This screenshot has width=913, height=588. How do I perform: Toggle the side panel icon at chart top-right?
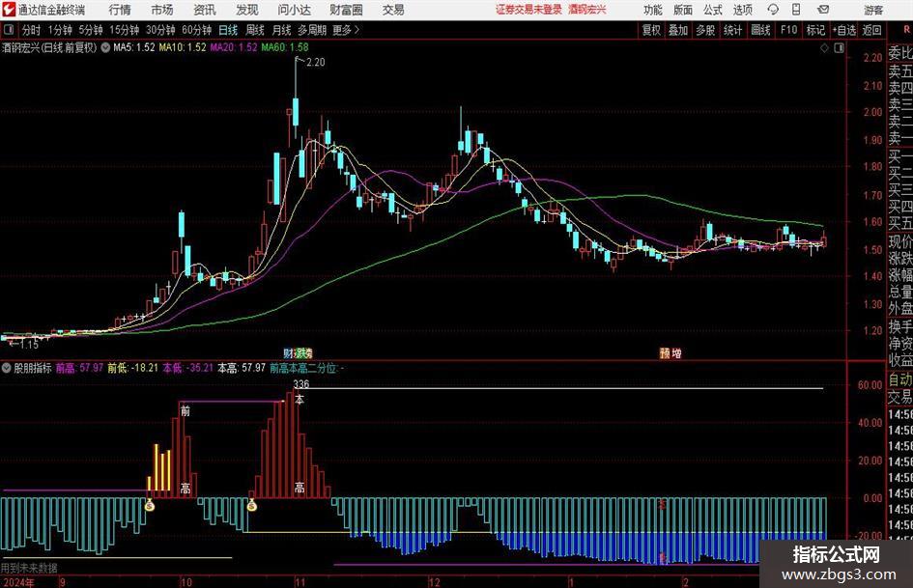coord(839,48)
